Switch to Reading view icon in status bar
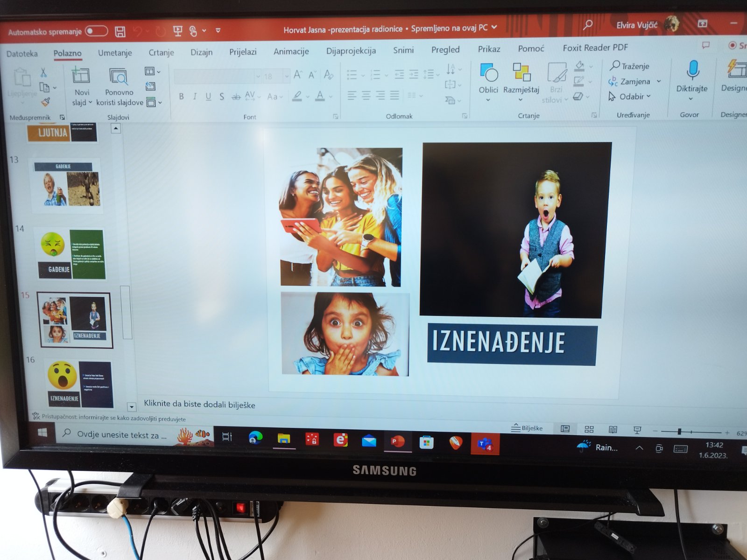747x560 pixels. pyautogui.click(x=613, y=429)
